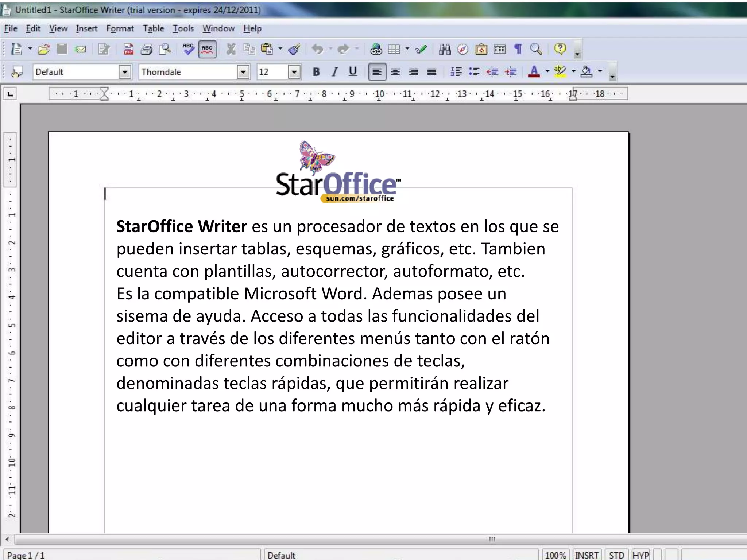Apply yellow Highlighting color
Image resolution: width=747 pixels, height=560 pixels.
560,71
